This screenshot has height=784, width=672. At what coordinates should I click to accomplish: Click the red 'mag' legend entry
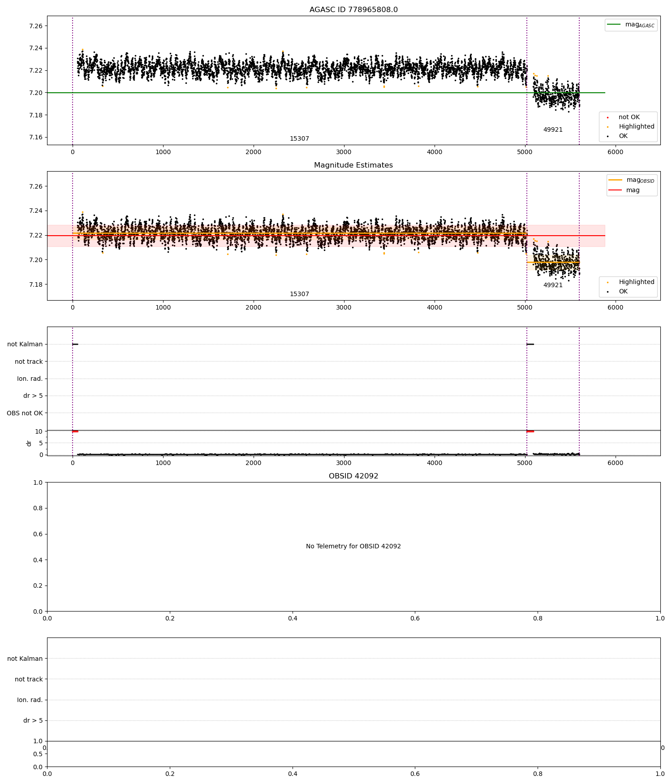(x=624, y=190)
